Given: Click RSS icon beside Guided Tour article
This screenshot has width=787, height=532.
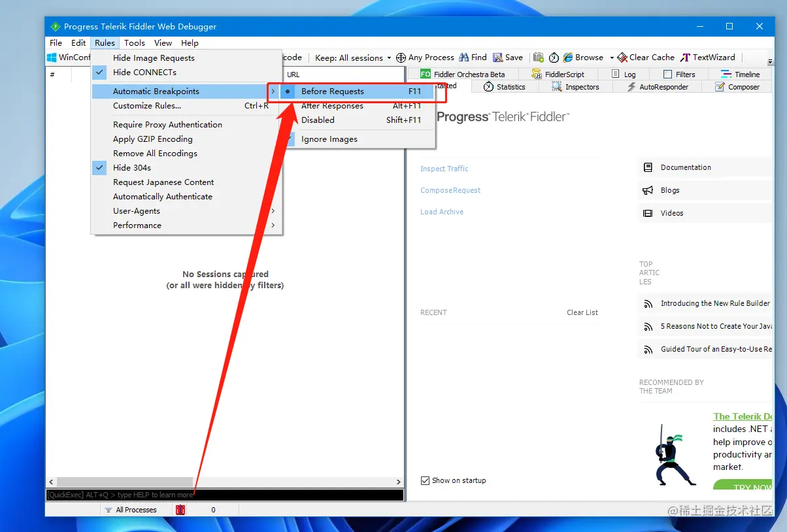Looking at the screenshot, I should click(x=648, y=350).
